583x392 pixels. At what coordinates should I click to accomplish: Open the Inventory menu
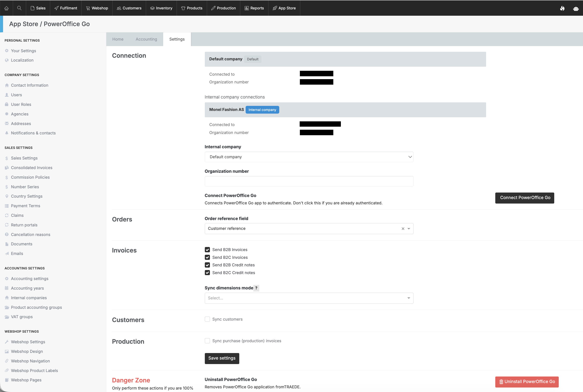(x=161, y=8)
